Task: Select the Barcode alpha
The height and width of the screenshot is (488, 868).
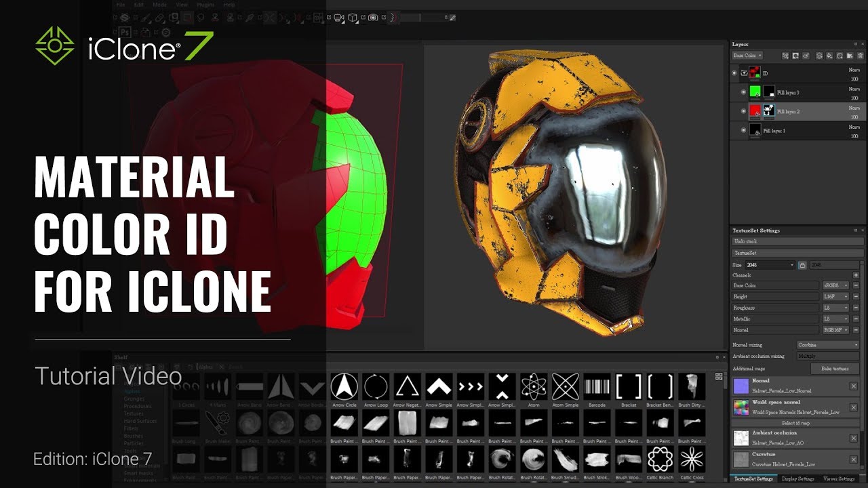Action: [x=597, y=387]
